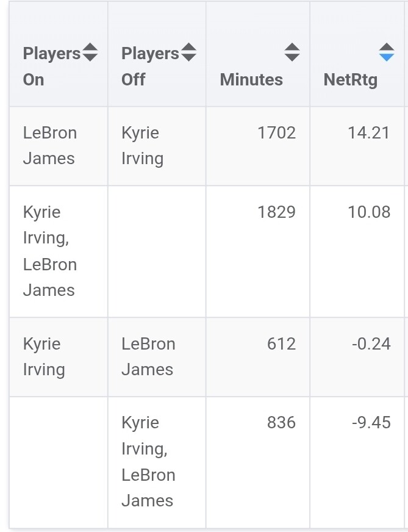
Task: Click the 1702 minutes cell
Action: (276, 133)
